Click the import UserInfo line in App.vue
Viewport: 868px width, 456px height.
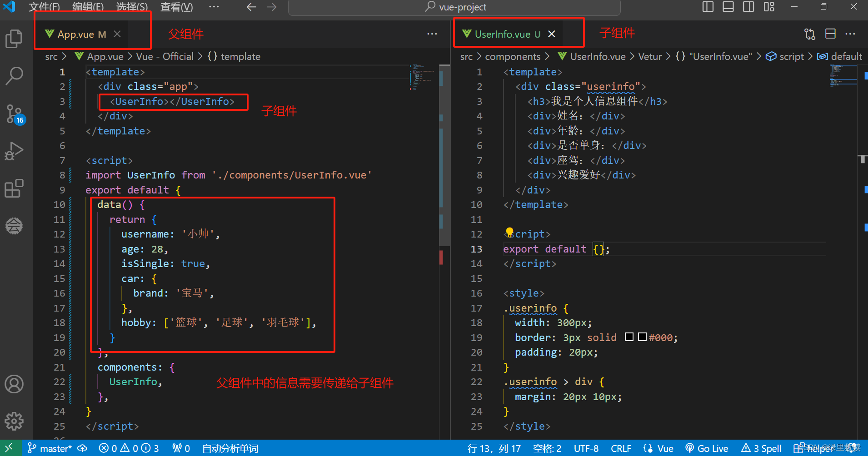pos(229,175)
